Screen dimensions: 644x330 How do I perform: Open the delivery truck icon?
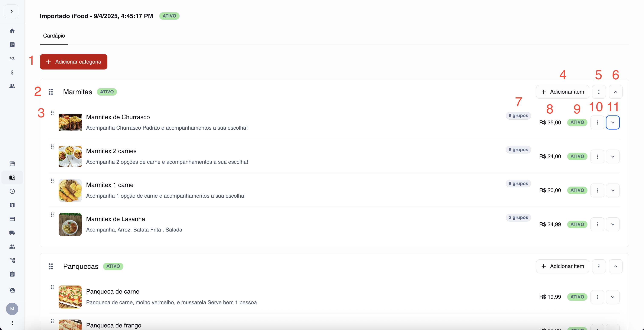(12, 233)
